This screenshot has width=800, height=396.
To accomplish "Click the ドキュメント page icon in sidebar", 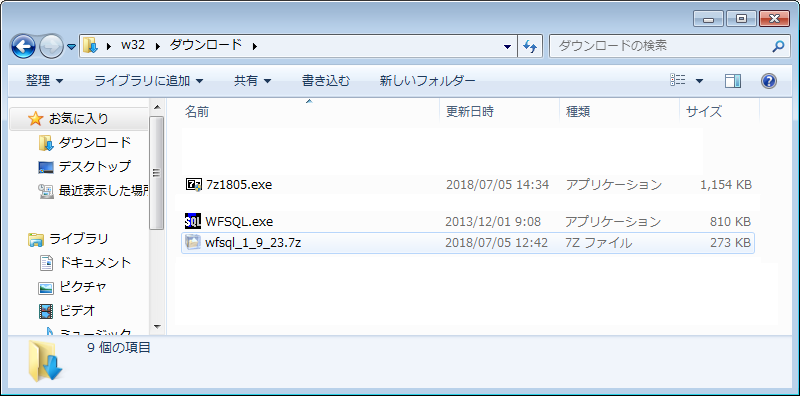I will 46,263.
